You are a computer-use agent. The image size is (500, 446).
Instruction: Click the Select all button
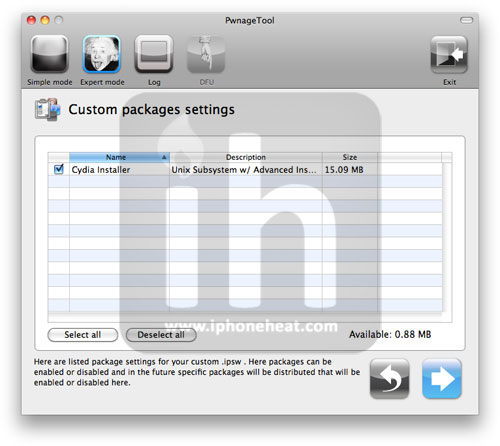point(83,335)
